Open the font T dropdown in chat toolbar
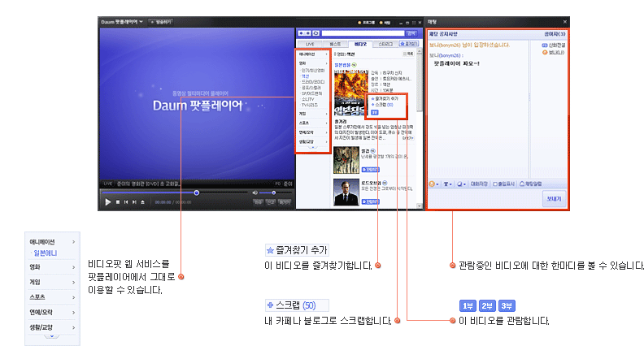Image resolution: width=644 pixels, height=346 pixels. tap(447, 184)
